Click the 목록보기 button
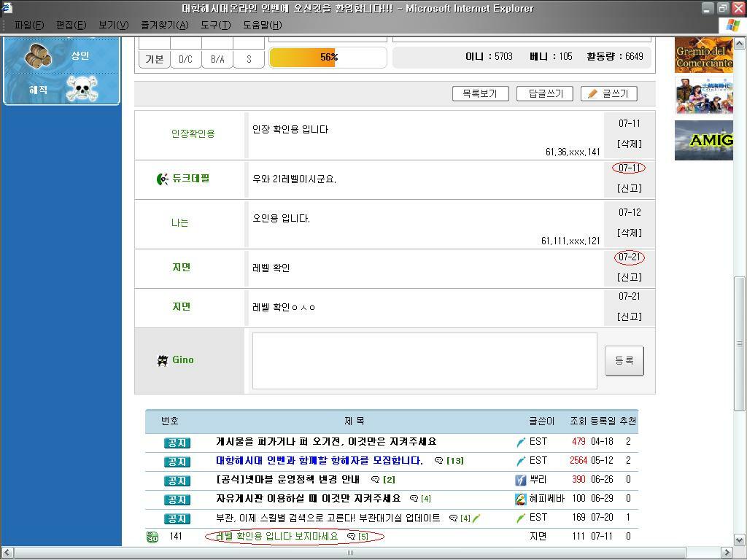Viewport: 747px width, 560px height. 480,93
